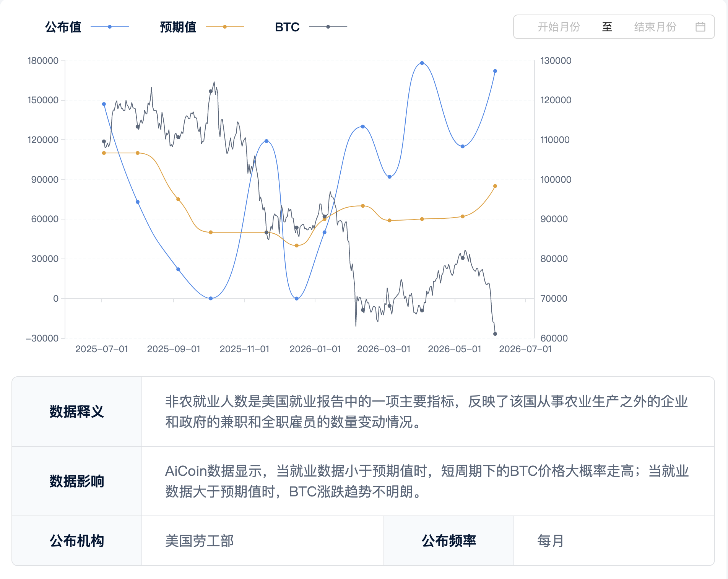Click the 2026-01-01 x-axis label
The image size is (728, 579).
(315, 349)
